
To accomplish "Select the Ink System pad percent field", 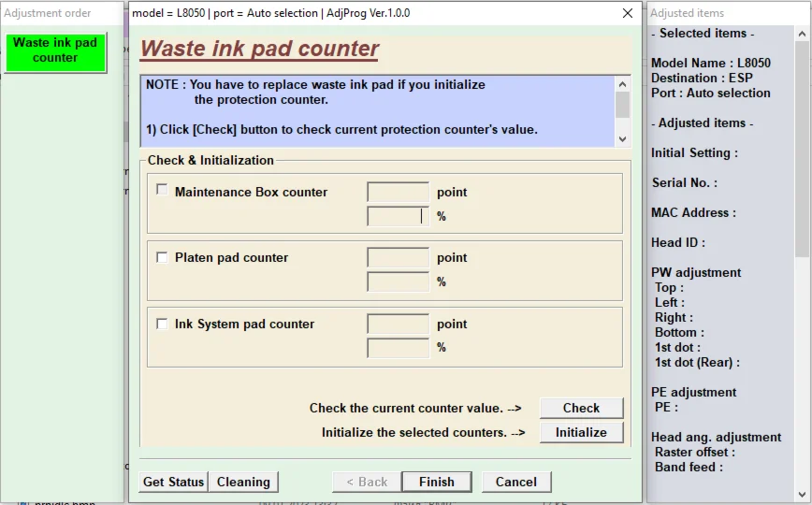I will (x=398, y=348).
